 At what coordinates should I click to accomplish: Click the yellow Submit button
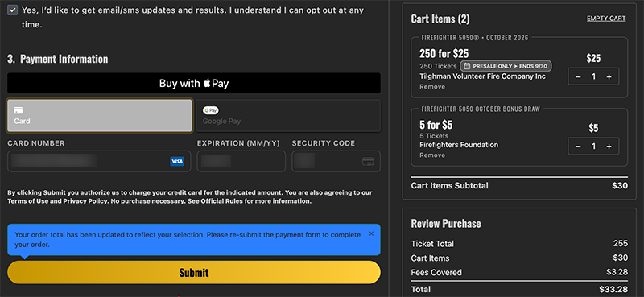(194, 272)
